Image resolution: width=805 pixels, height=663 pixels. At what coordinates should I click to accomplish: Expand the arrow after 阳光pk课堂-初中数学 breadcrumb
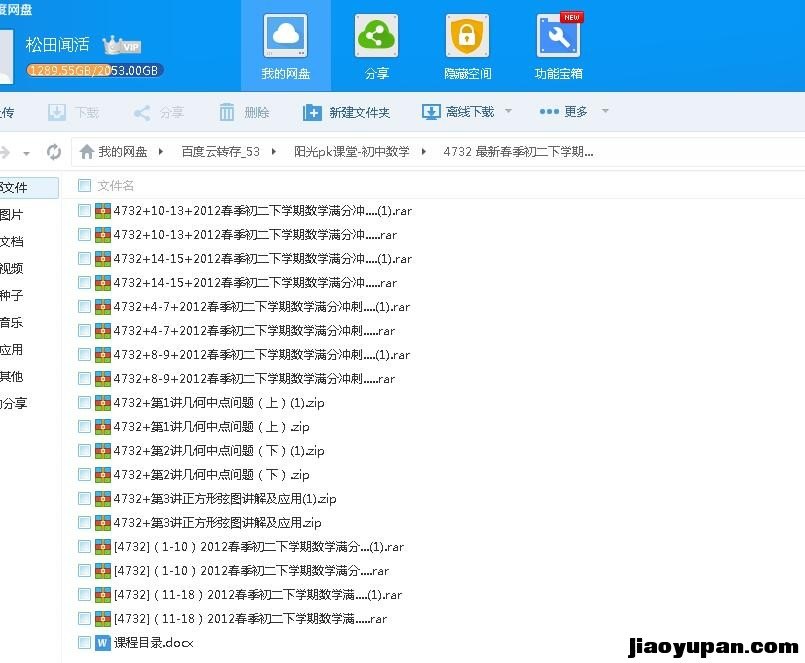[424, 151]
